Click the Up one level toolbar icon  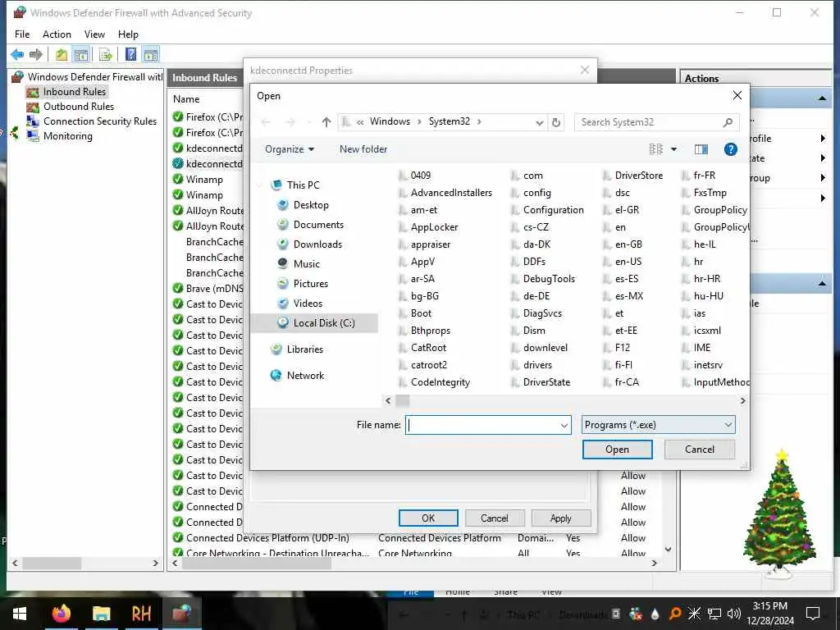62,54
